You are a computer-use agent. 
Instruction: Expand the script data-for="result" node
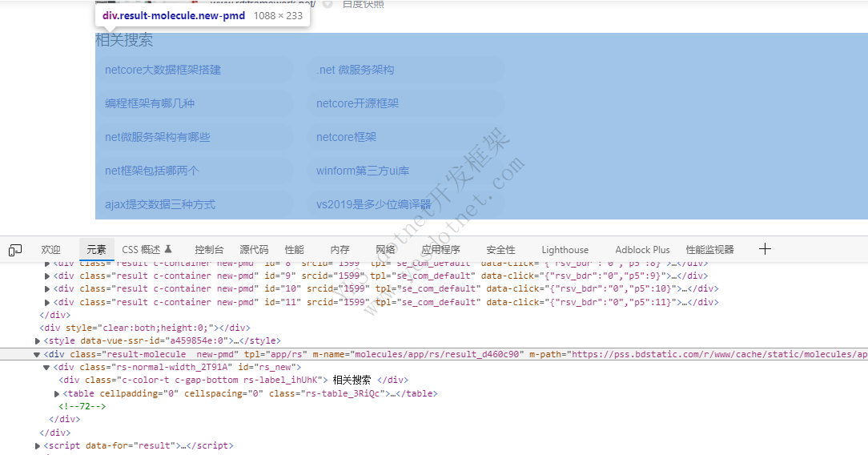(x=38, y=446)
